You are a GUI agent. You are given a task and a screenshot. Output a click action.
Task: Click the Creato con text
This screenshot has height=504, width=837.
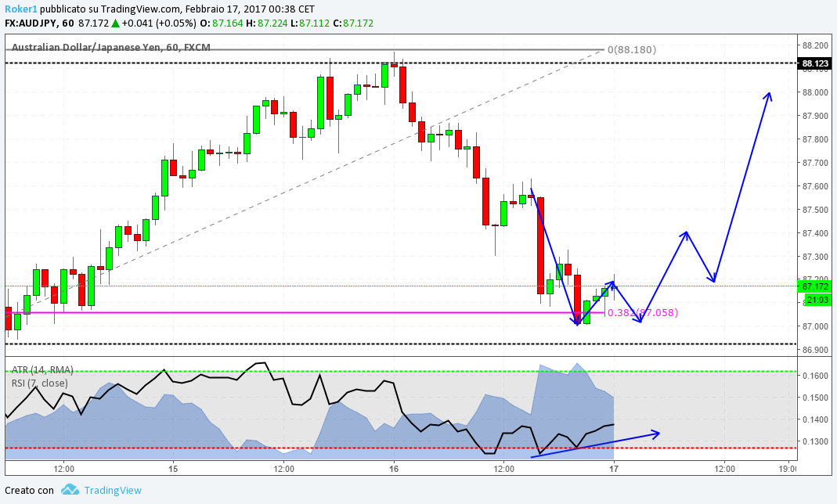[x=29, y=490]
